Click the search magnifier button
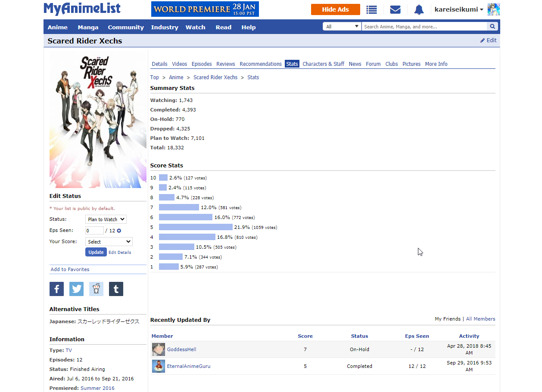542x392 pixels. click(492, 27)
